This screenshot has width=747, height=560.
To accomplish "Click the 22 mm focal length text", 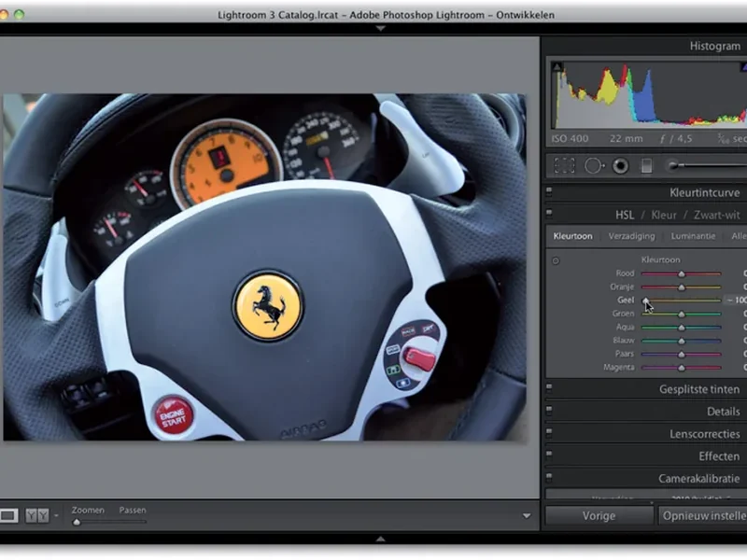I will click(x=626, y=139).
